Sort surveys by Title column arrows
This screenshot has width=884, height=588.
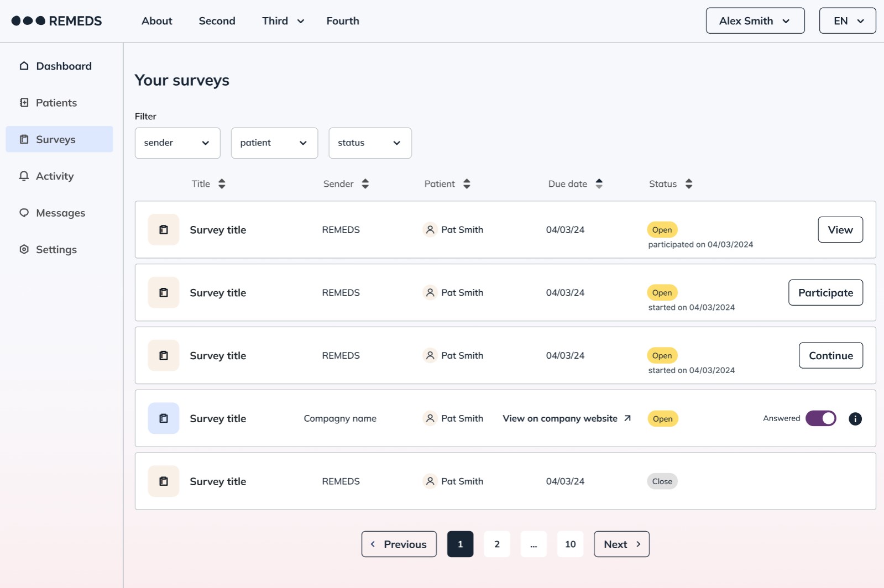click(x=222, y=184)
